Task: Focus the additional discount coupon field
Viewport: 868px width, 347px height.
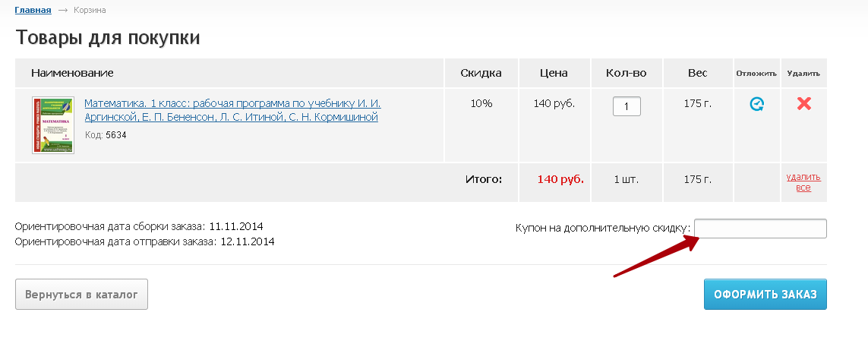Action: tap(760, 229)
